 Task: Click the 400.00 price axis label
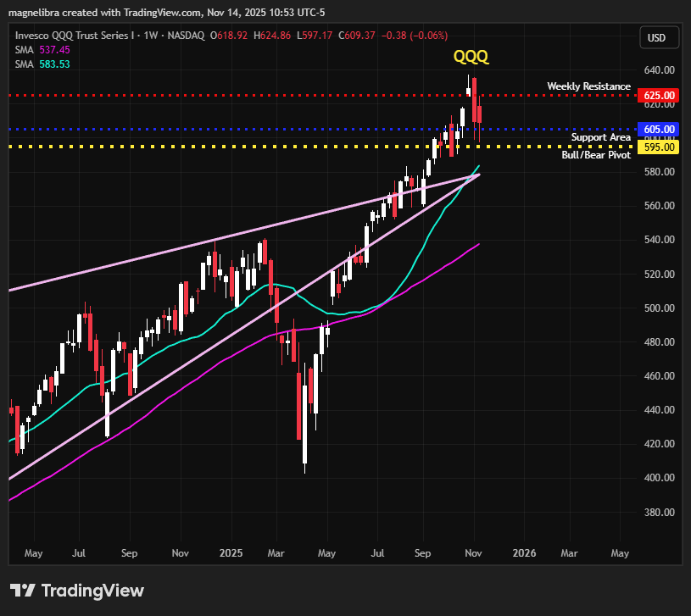point(659,478)
